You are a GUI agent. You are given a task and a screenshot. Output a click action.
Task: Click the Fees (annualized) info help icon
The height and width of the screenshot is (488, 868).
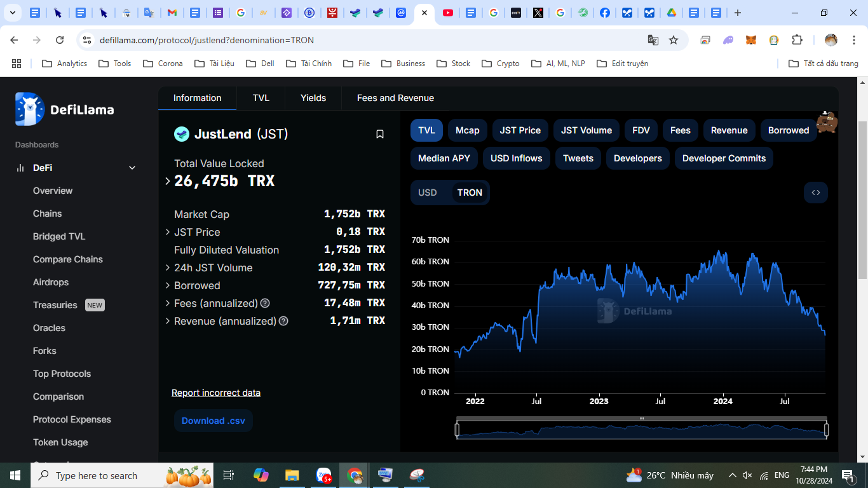pyautogui.click(x=265, y=303)
